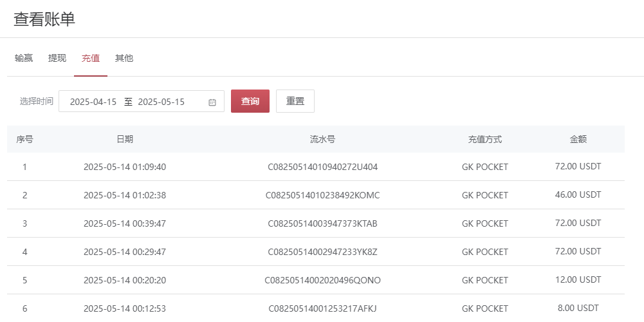Image resolution: width=644 pixels, height=322 pixels.
Task: Open the 其他 tab
Action: point(124,58)
